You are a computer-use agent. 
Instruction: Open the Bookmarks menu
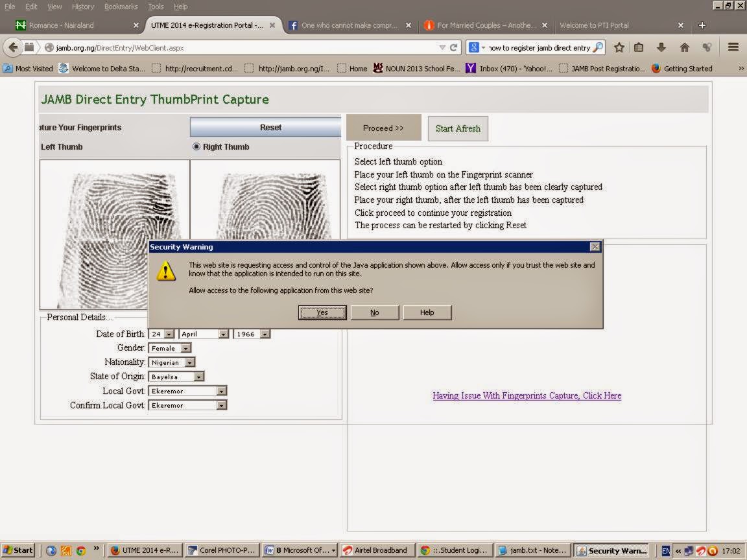[121, 6]
